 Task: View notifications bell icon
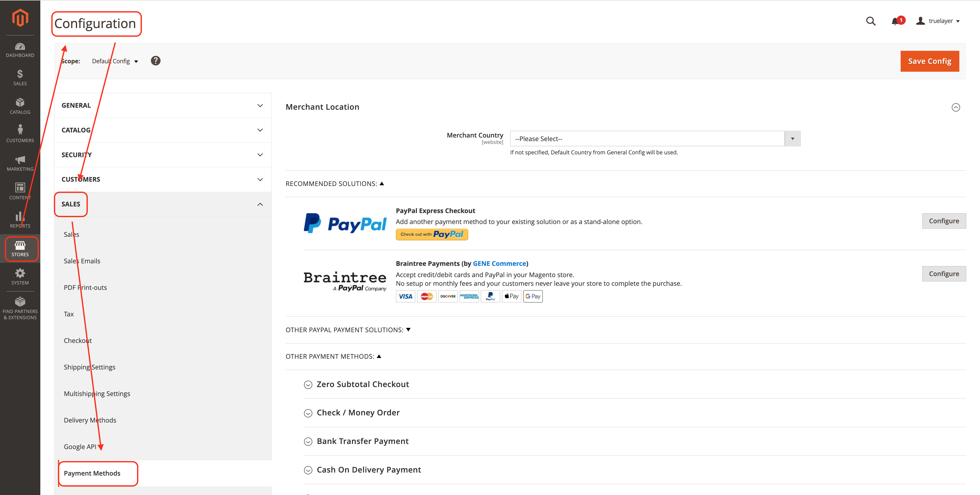(x=895, y=21)
